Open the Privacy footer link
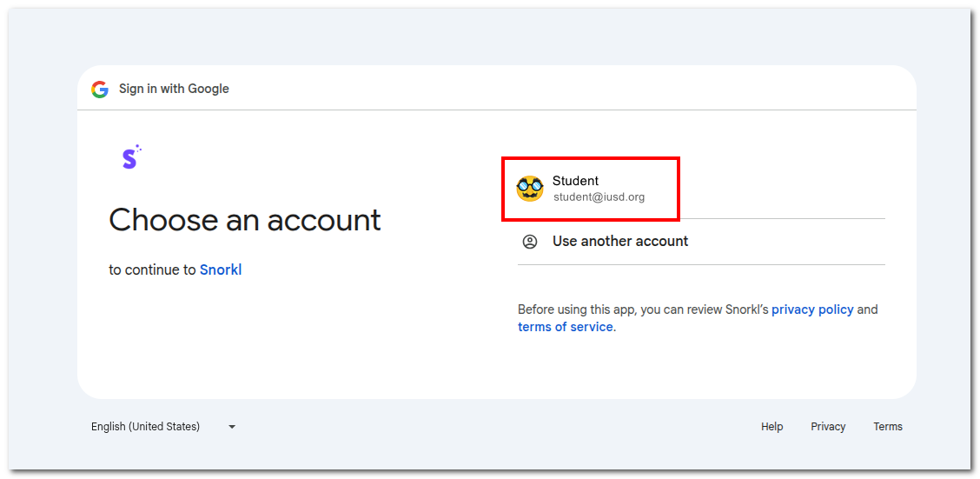This screenshot has height=479, width=980. click(828, 427)
